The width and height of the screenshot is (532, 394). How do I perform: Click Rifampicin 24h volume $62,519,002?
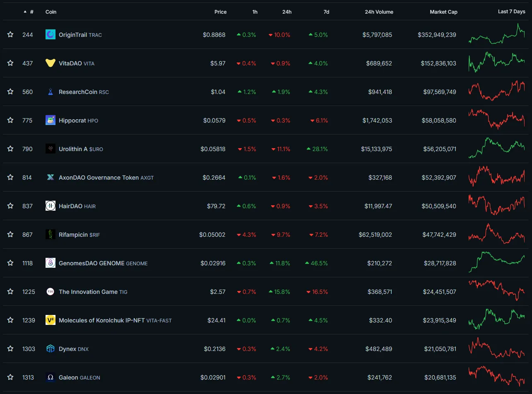tap(376, 235)
